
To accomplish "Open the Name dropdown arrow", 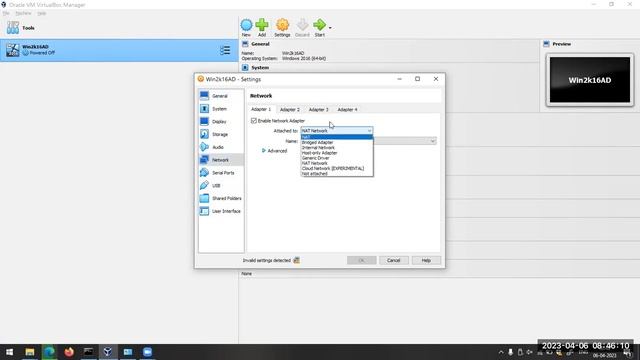I will 433,141.
